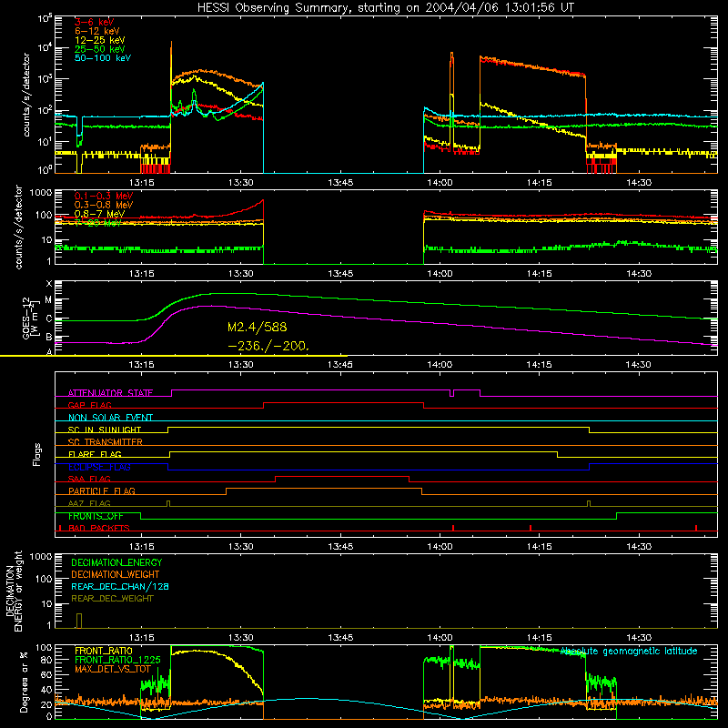This screenshot has width=728, height=728.
Task: Click the yellow FRONT_RATIO legend label
Action: click(x=104, y=651)
